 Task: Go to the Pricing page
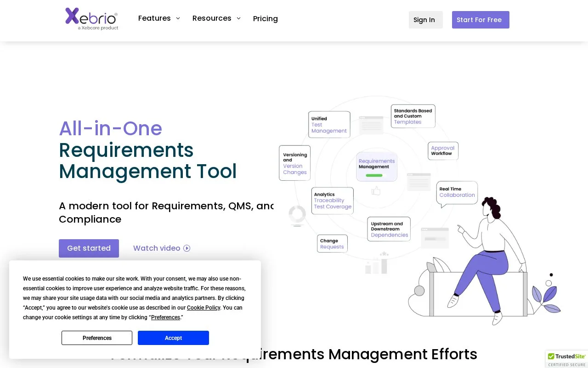click(266, 19)
